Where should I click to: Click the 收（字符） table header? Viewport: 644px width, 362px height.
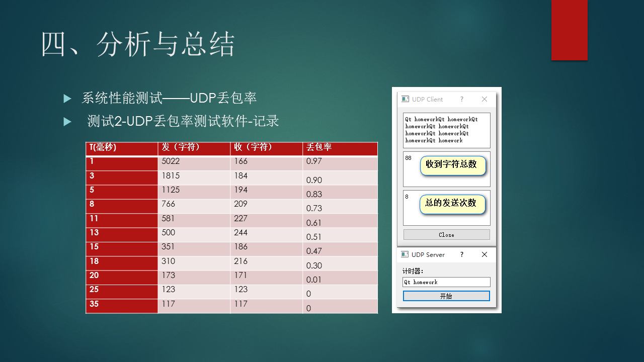click(267, 149)
